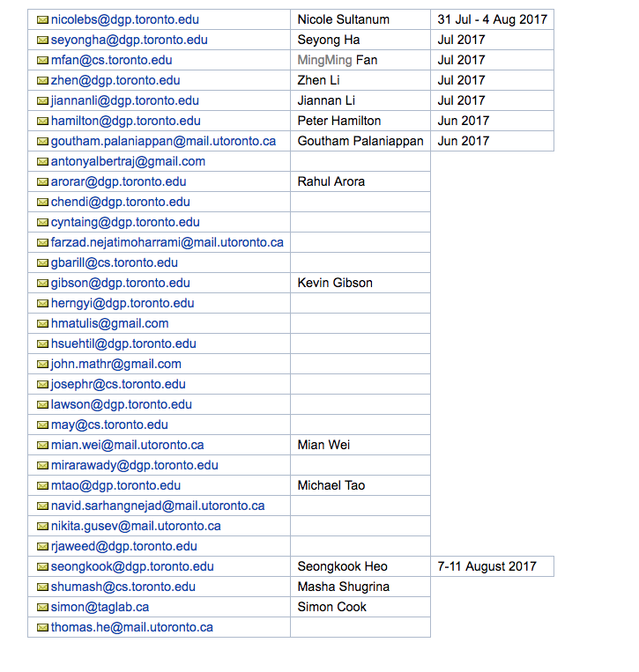
Task: Follow the shumash@cs.toronto.edu link
Action: (x=123, y=587)
